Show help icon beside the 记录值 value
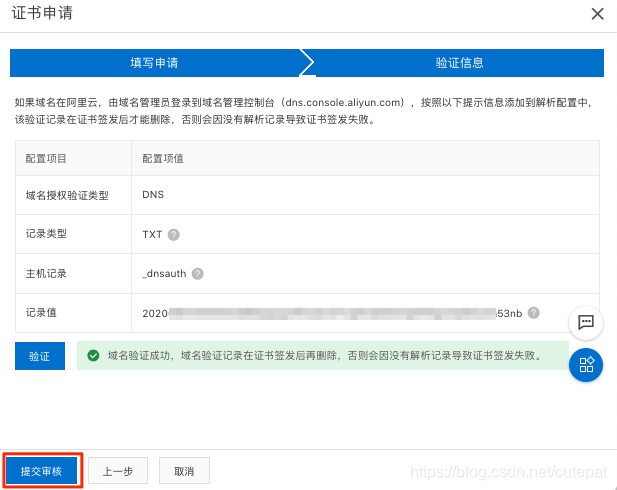The height and width of the screenshot is (490, 617). pyautogui.click(x=534, y=313)
